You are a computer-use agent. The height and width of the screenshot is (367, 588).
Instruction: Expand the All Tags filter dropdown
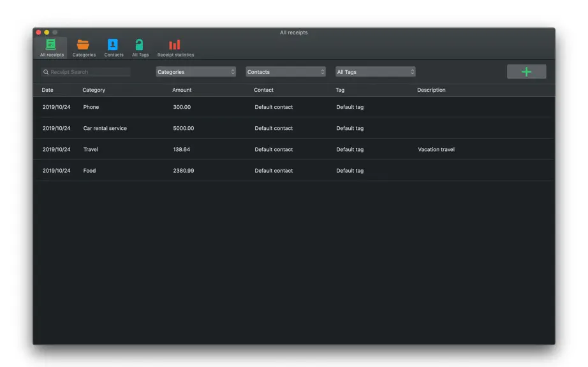pos(376,72)
